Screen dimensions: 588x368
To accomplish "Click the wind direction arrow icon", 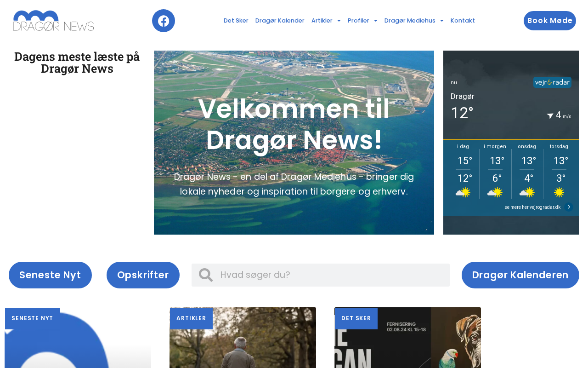I will tap(550, 116).
